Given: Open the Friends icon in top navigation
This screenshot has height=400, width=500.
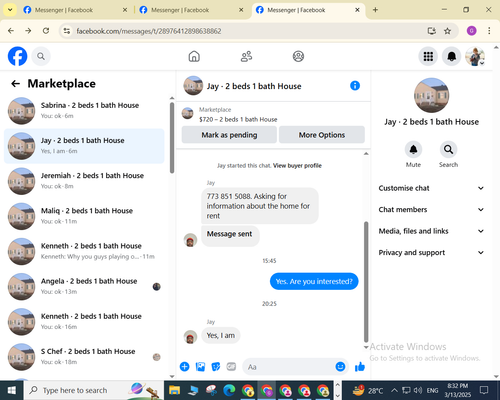Looking at the screenshot, I should [x=246, y=56].
